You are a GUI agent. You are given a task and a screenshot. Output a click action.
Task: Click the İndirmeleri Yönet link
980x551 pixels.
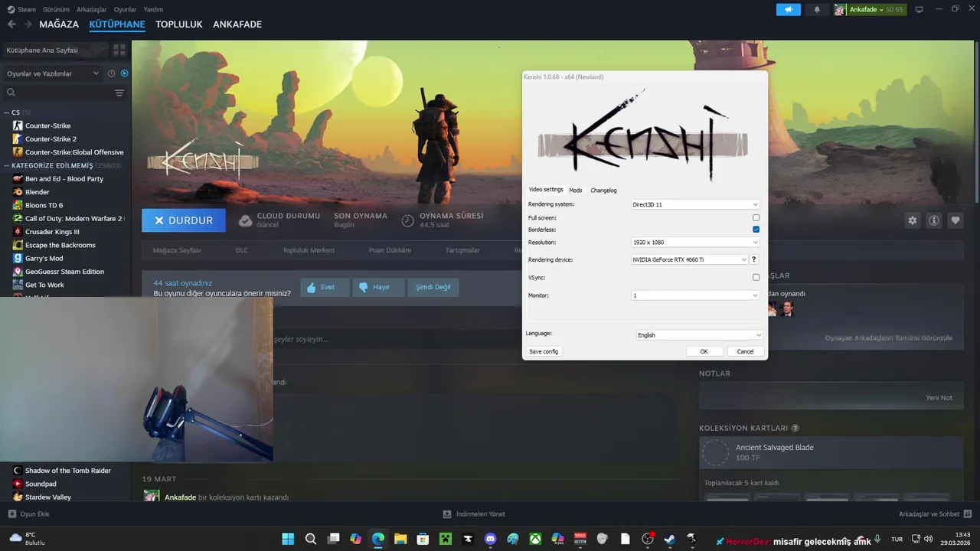click(x=474, y=514)
